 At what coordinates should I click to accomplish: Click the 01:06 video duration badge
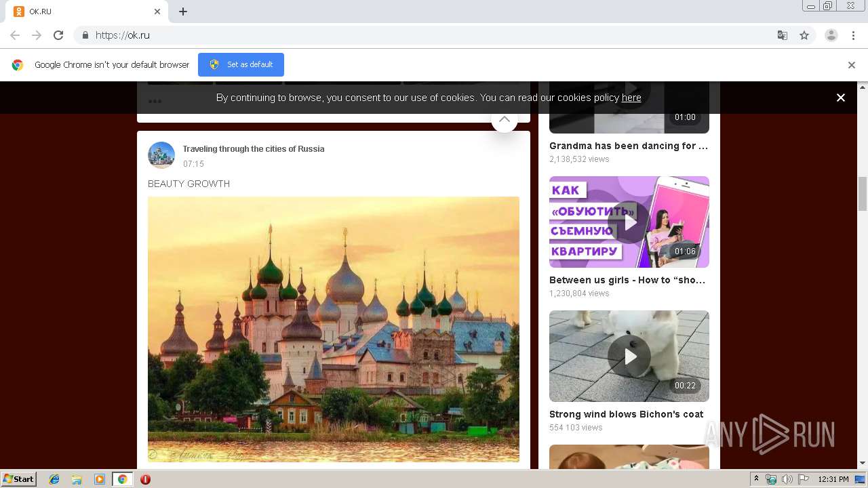(685, 251)
